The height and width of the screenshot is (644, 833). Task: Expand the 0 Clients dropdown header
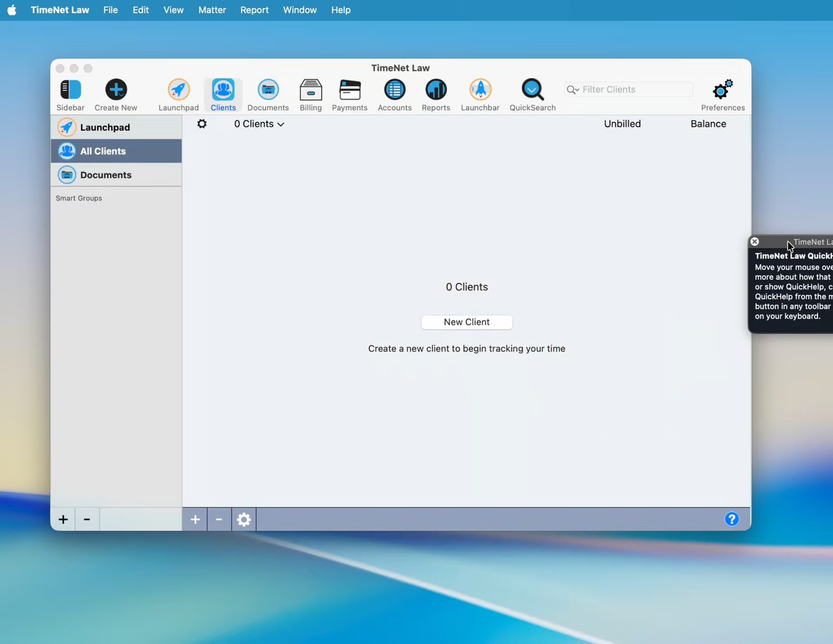coord(259,124)
